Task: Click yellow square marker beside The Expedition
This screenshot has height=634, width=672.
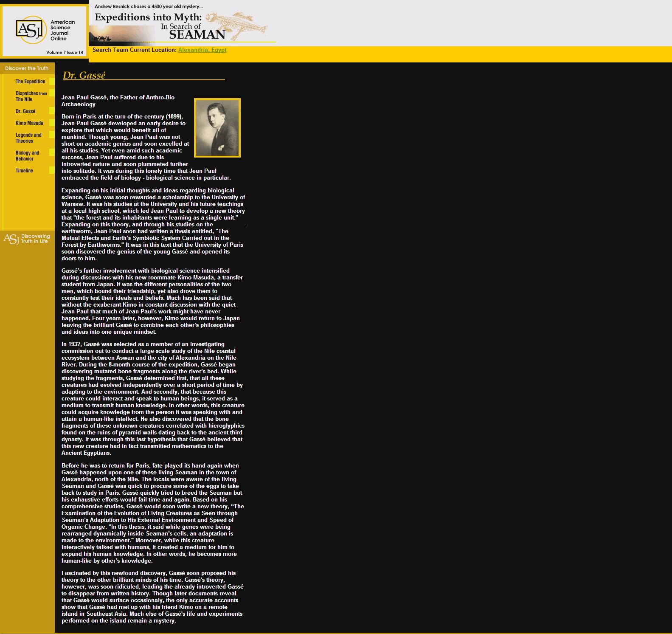Action: click(52, 82)
